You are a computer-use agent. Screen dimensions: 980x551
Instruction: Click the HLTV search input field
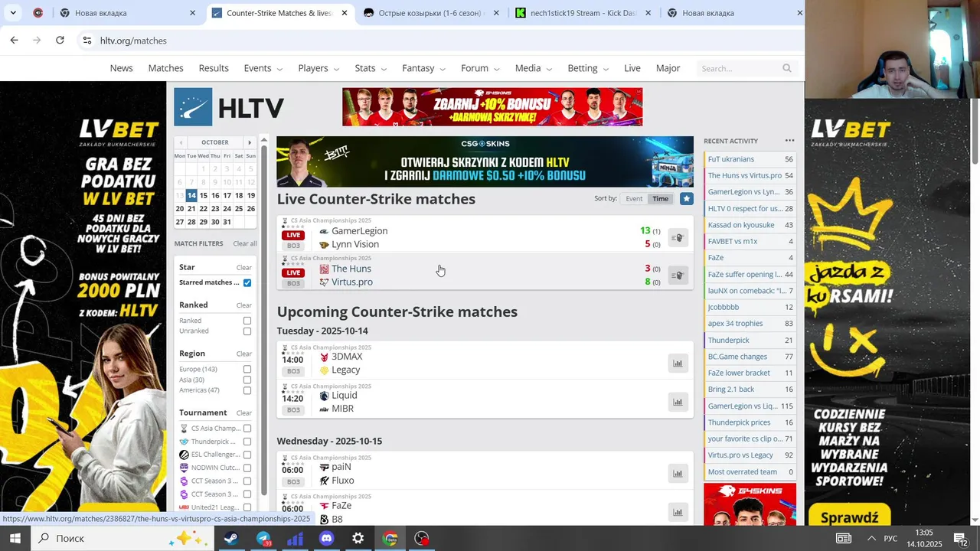(740, 68)
